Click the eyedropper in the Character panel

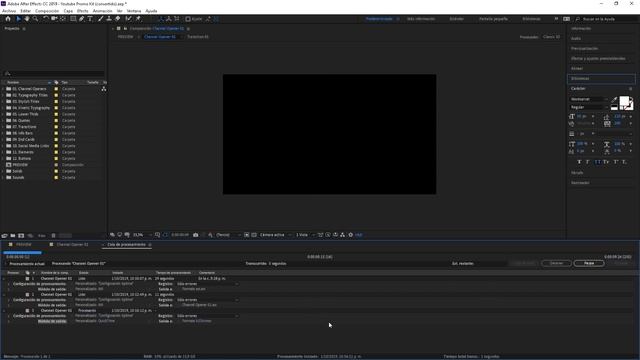coord(614,100)
